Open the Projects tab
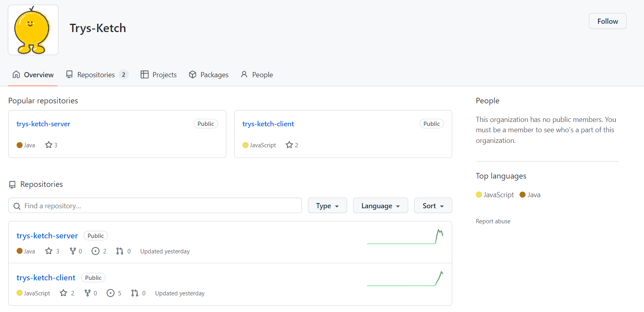This screenshot has height=312, width=644. pos(159,74)
